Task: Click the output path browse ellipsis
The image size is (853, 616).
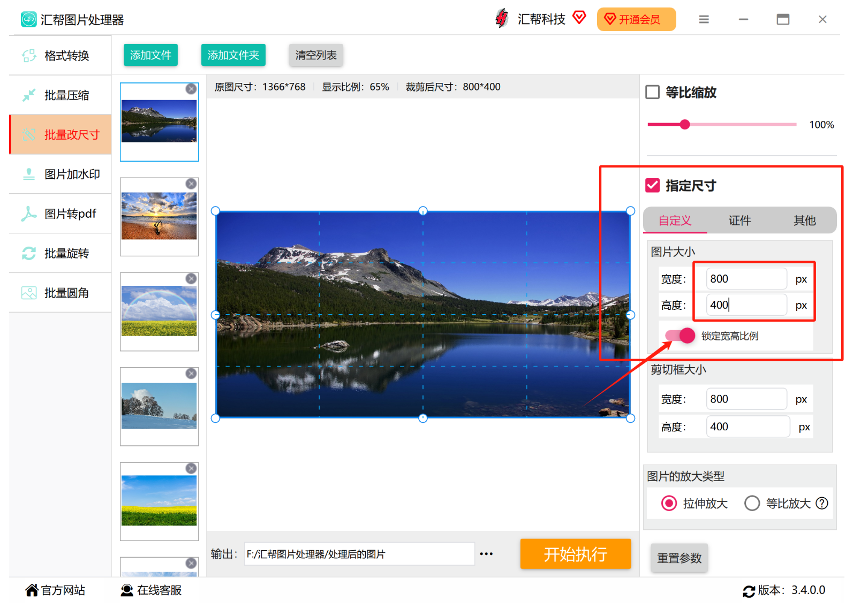Action: click(486, 554)
